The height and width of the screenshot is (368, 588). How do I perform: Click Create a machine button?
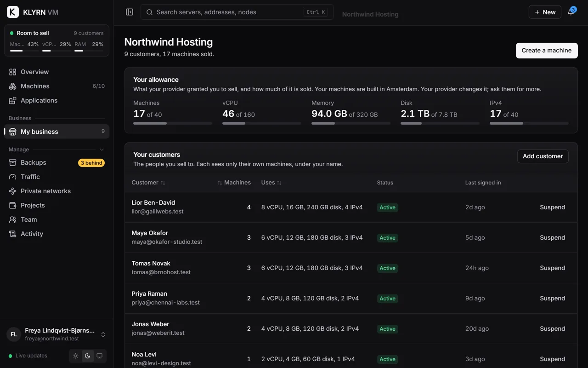[547, 51]
